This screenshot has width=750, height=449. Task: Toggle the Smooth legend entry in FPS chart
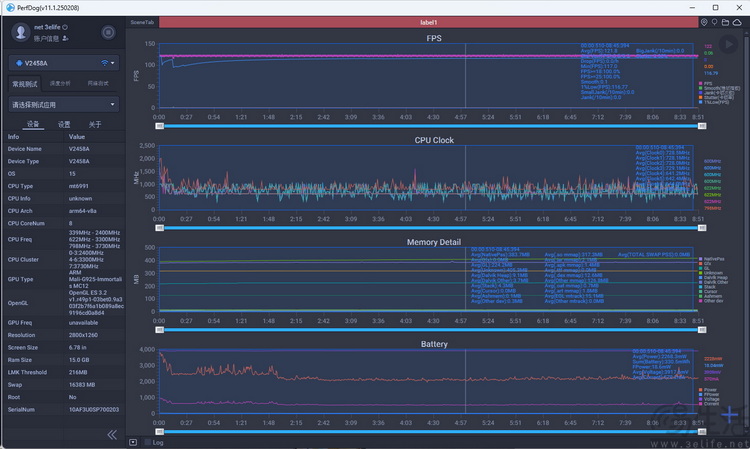(x=719, y=88)
